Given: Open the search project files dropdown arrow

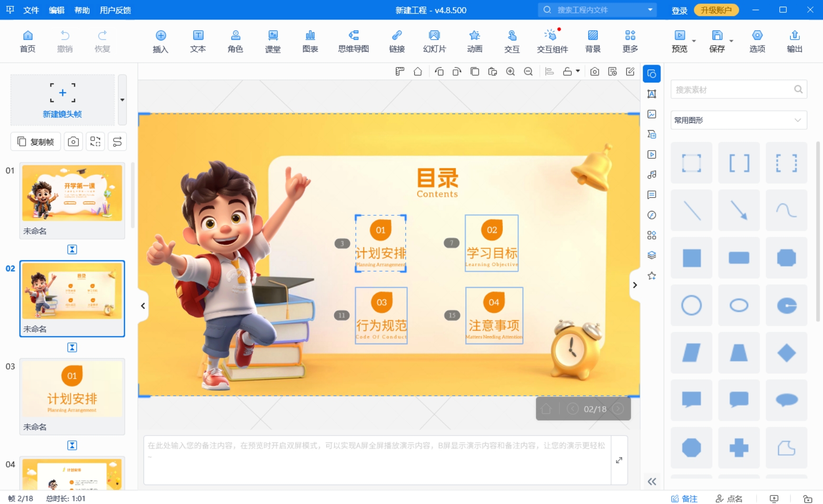Looking at the screenshot, I should [650, 10].
